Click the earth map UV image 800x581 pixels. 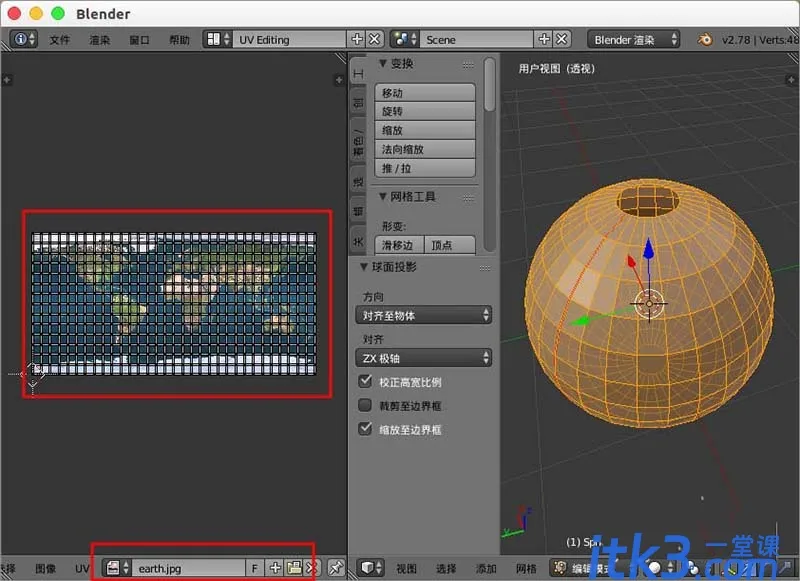click(174, 304)
